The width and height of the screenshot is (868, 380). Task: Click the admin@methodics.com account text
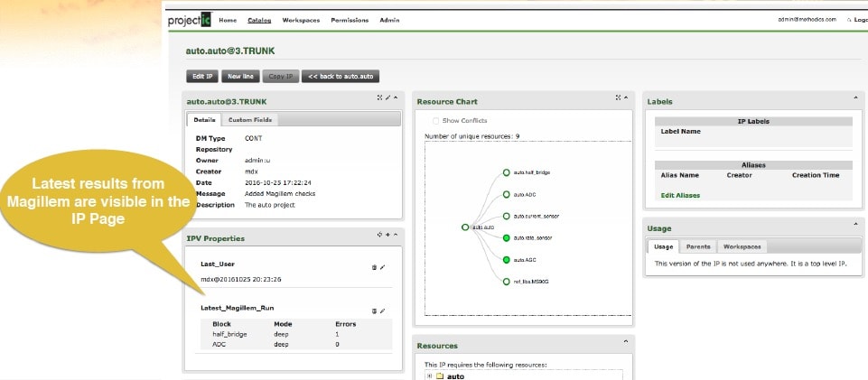click(x=807, y=19)
